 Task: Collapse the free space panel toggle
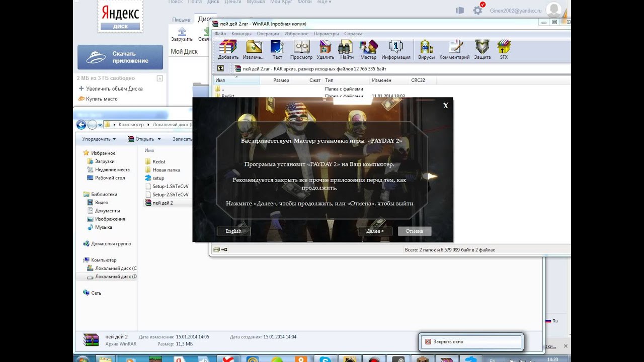[159, 78]
